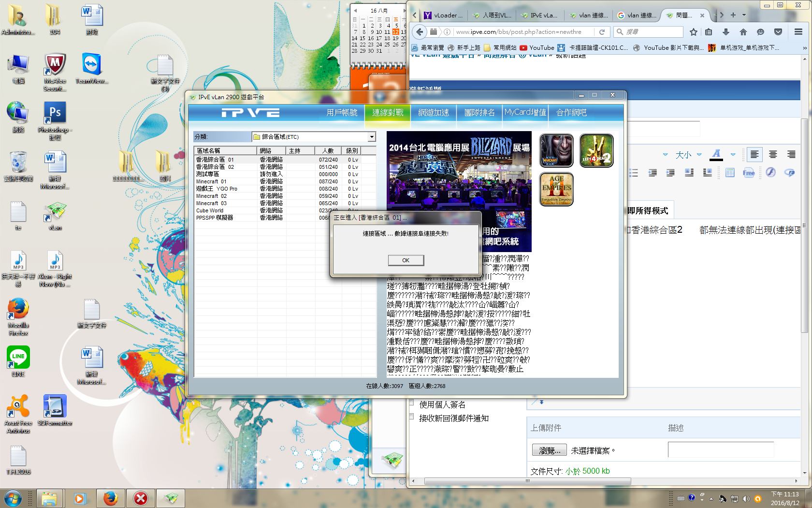This screenshot has height=508, width=812.
Task: Open the Warcraft game icon
Action: (556, 150)
